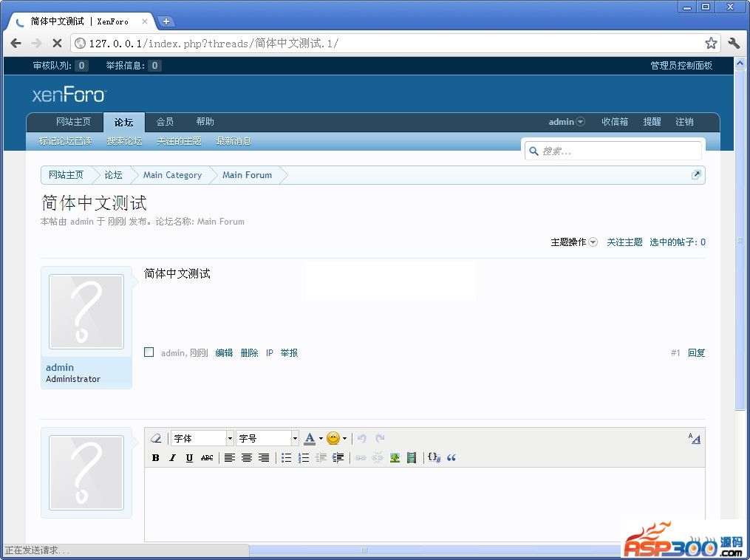Click the Main Category breadcrumb
This screenshot has width=750, height=560.
[x=172, y=175]
